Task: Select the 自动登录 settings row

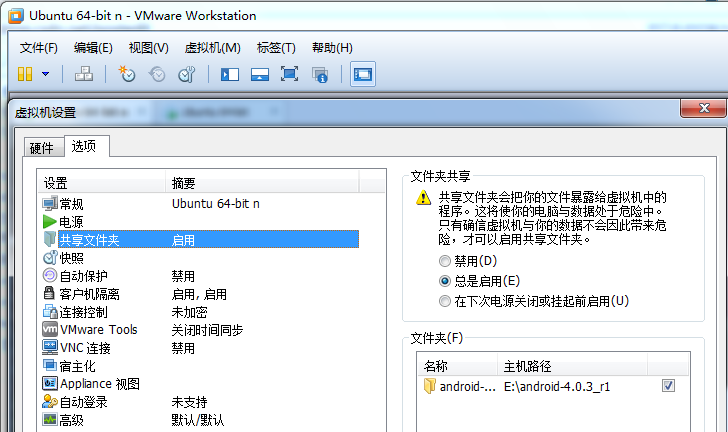Action: (200, 402)
